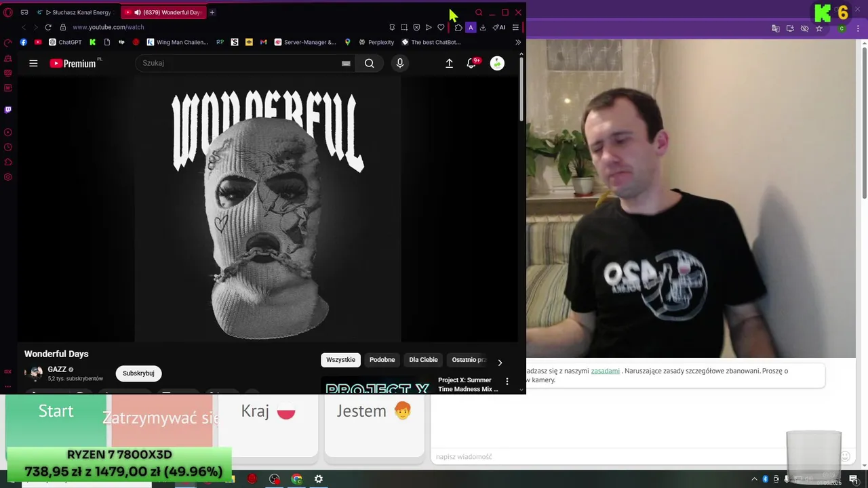
Task: Open Chrome from the Windows taskbar
Action: tap(297, 479)
